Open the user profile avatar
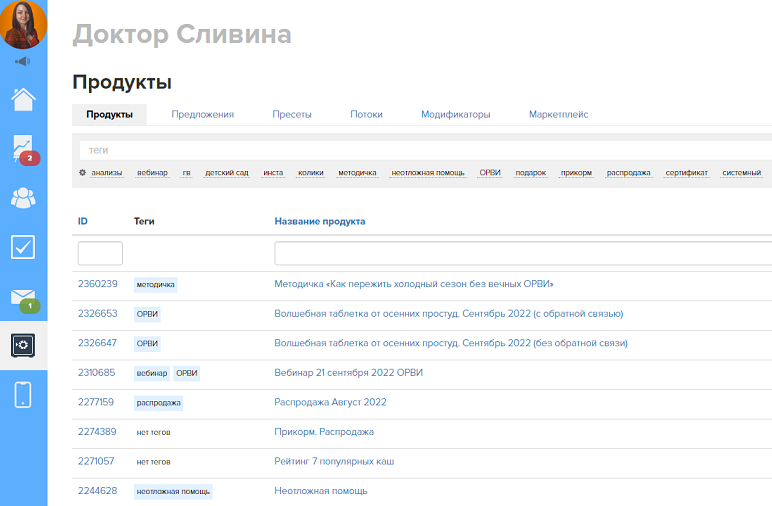Screen dimensions: 772x506 (x=23, y=24)
